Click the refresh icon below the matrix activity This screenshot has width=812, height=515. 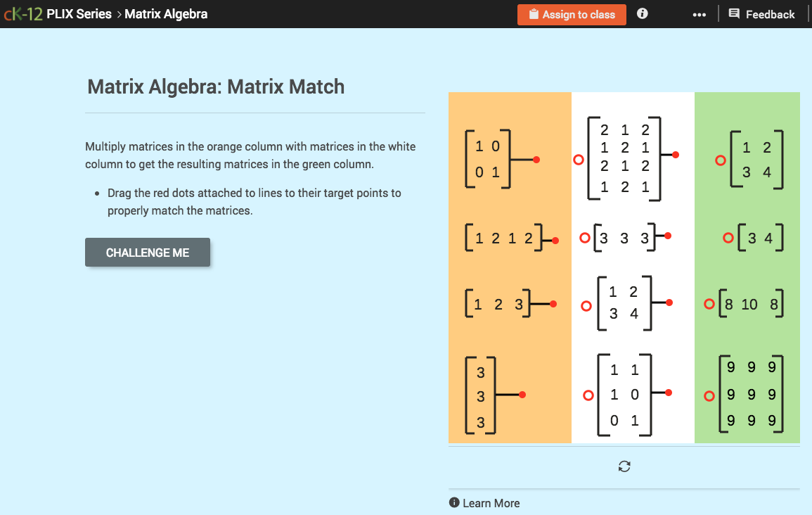(624, 466)
